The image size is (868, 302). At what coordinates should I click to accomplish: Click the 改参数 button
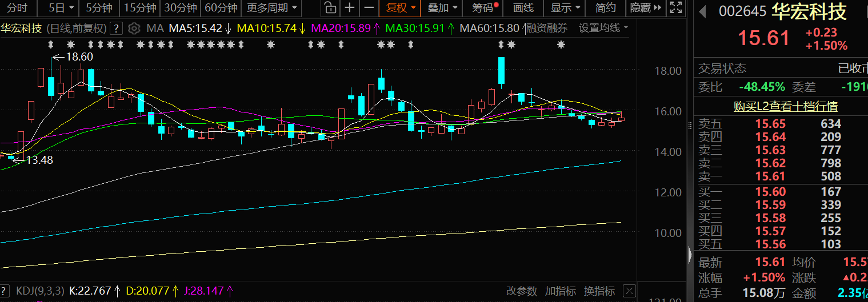[522, 291]
